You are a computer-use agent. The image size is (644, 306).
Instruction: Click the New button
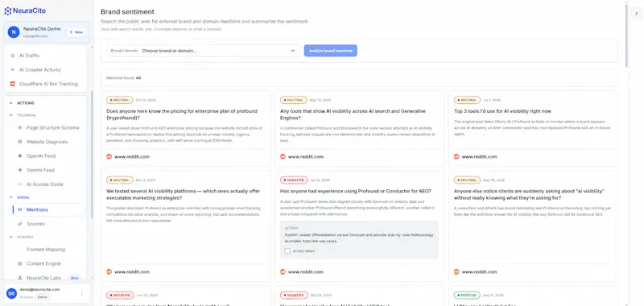coord(76,32)
